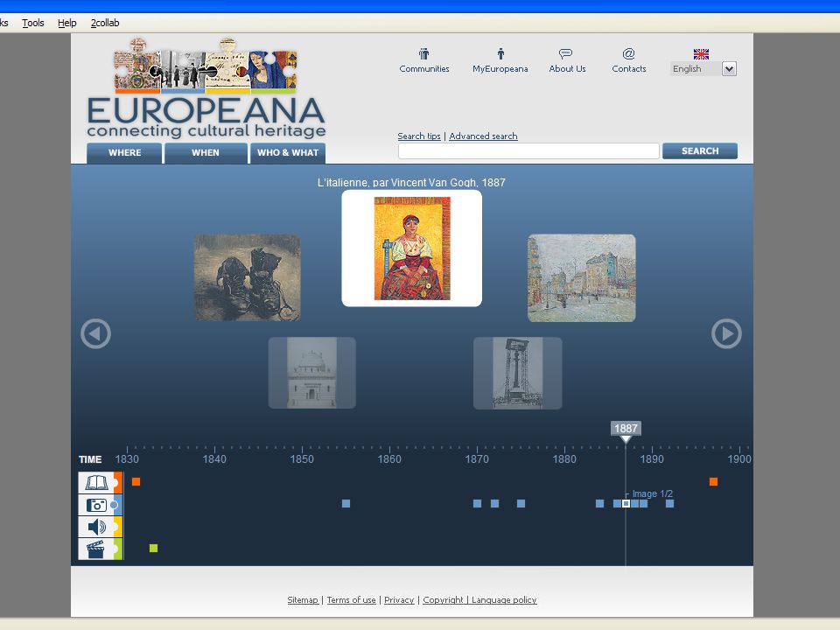Open the Terms of use link

352,600
